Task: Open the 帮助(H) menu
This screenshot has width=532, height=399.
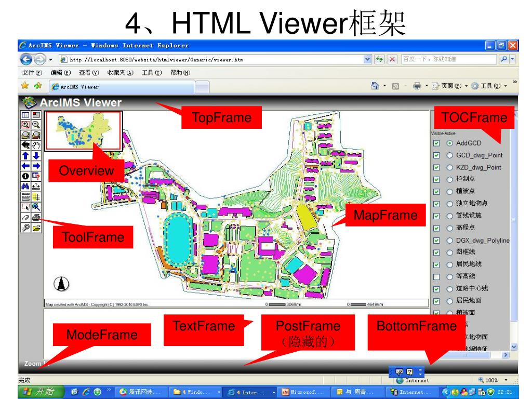Action: coord(180,73)
